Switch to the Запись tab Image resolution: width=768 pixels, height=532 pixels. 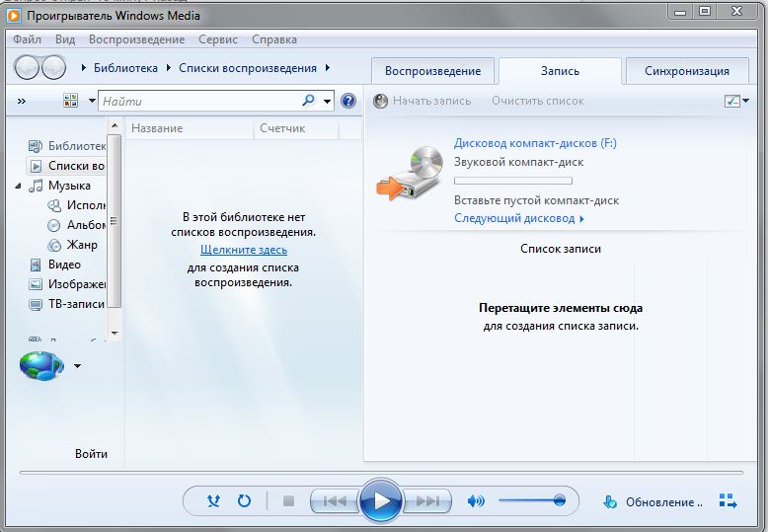click(x=560, y=71)
